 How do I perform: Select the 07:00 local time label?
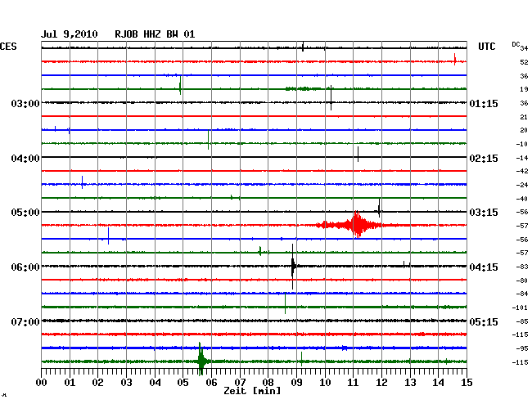point(25,321)
